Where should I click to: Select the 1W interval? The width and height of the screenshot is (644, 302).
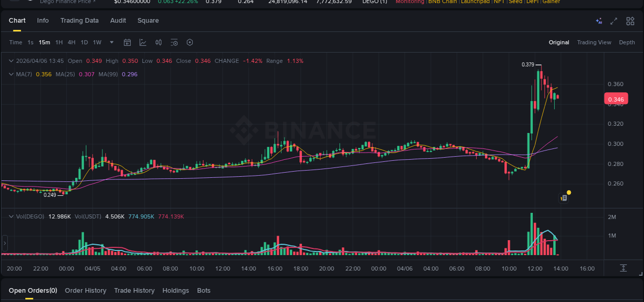(97, 42)
